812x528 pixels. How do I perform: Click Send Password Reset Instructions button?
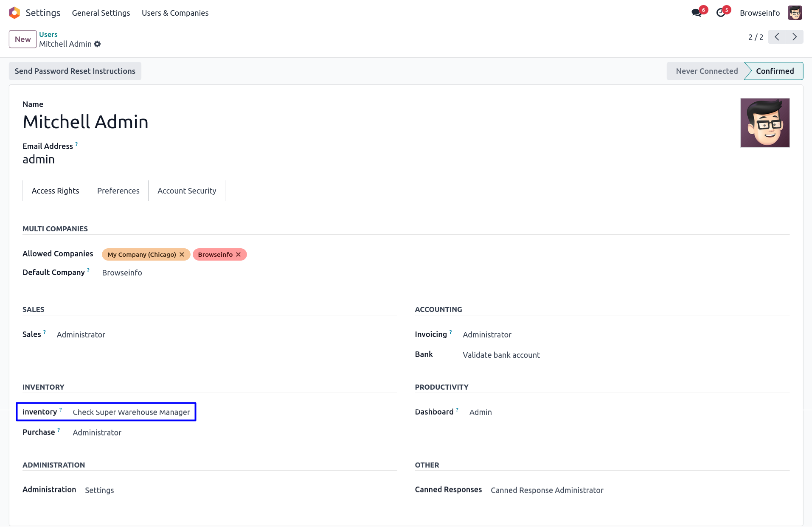pos(75,71)
